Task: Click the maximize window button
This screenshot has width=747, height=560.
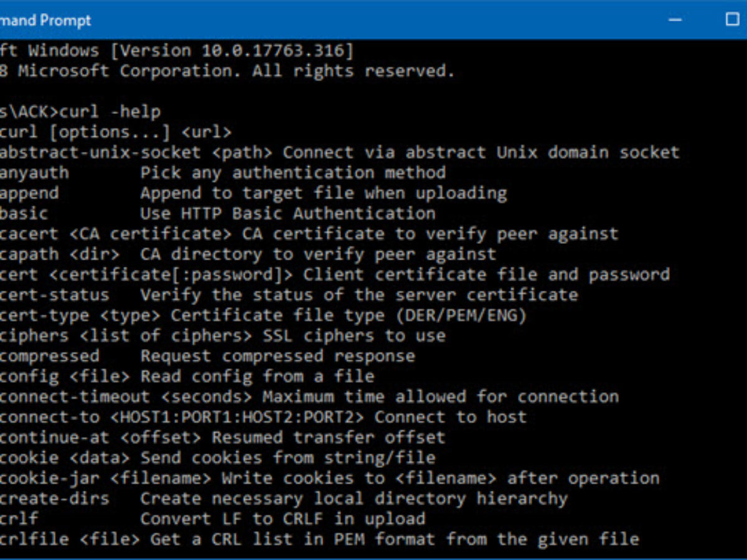Action: (x=732, y=20)
